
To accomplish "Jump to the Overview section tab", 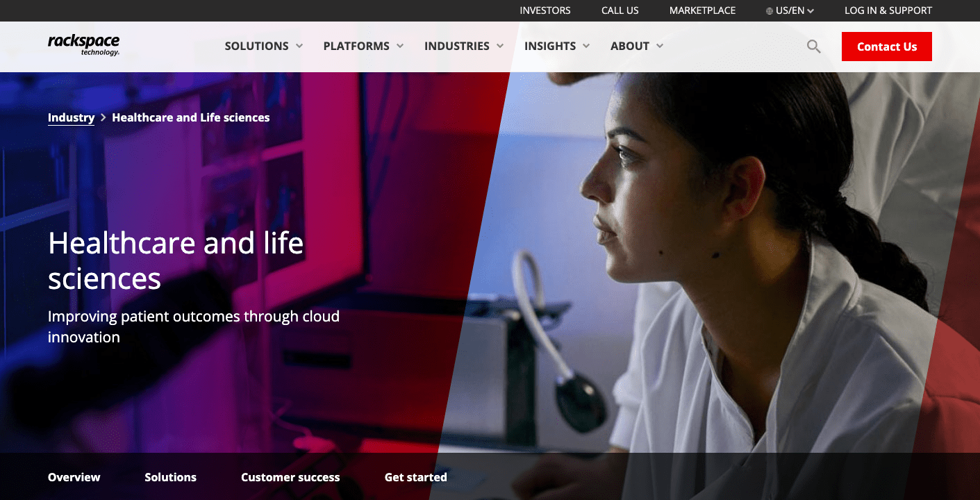I will tap(74, 477).
